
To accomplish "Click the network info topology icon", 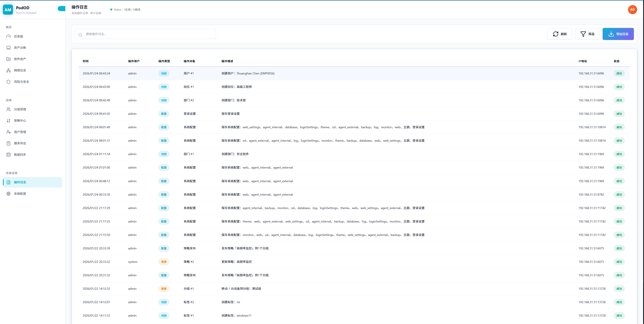I will click(x=9, y=70).
